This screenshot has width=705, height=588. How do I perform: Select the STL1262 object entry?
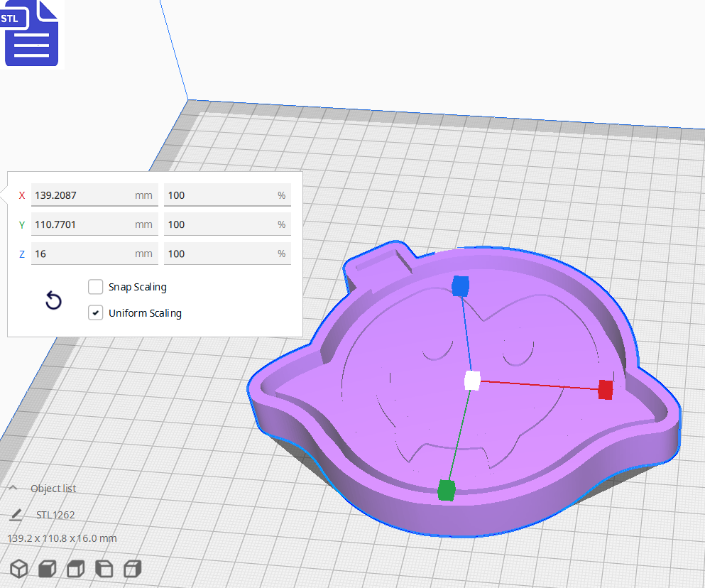[57, 514]
